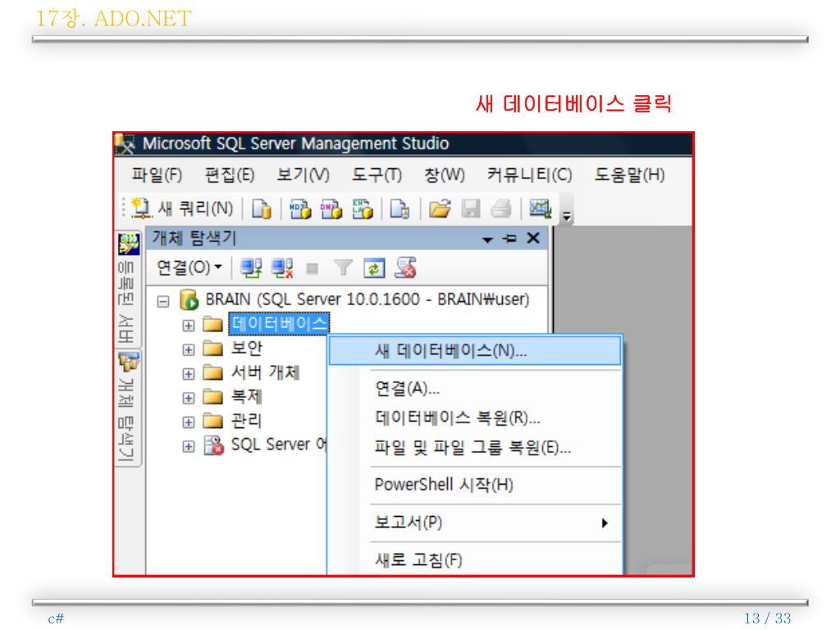Select the 보안 tree item
The height and width of the screenshot is (630, 840).
pyautogui.click(x=246, y=348)
